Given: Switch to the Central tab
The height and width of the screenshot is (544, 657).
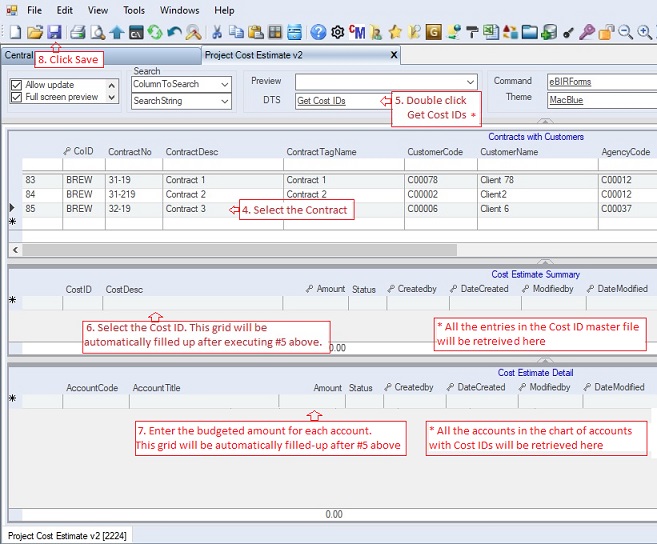Looking at the screenshot, I should (x=20, y=56).
